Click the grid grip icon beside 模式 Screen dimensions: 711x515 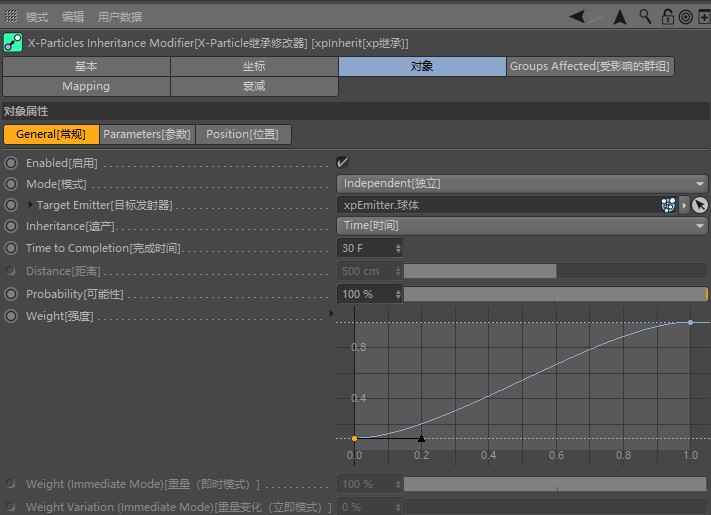point(11,17)
